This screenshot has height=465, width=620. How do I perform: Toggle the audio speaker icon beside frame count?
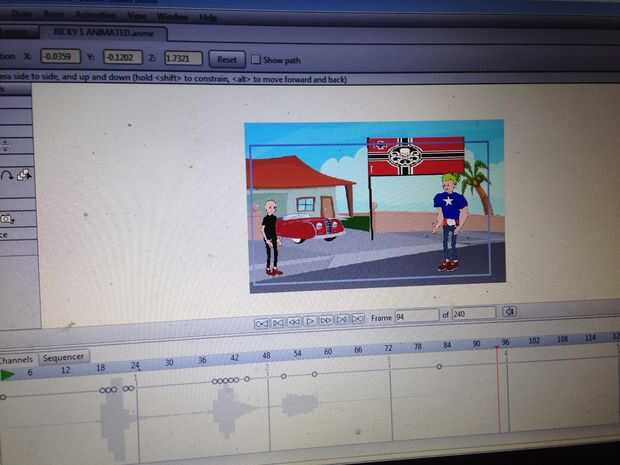[x=510, y=312]
